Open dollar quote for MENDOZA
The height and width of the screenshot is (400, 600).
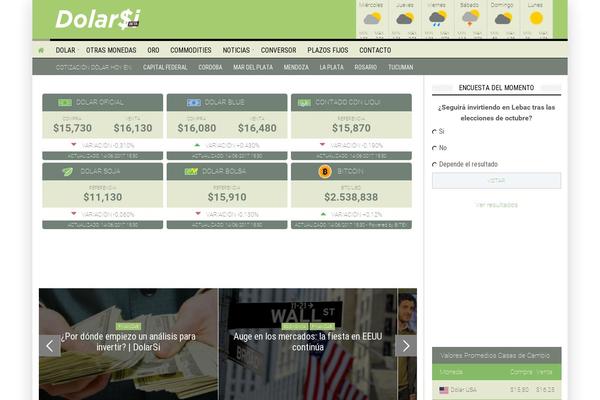[x=296, y=67]
